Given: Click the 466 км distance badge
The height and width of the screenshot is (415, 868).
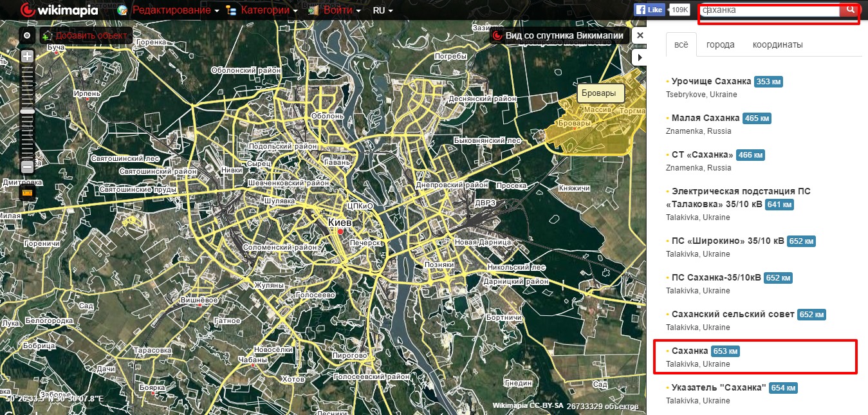Looking at the screenshot, I should 751,155.
